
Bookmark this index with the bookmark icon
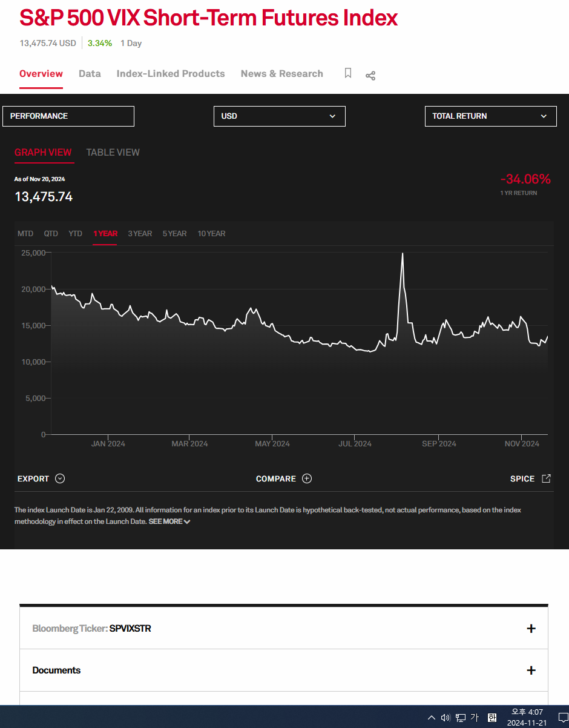[348, 73]
